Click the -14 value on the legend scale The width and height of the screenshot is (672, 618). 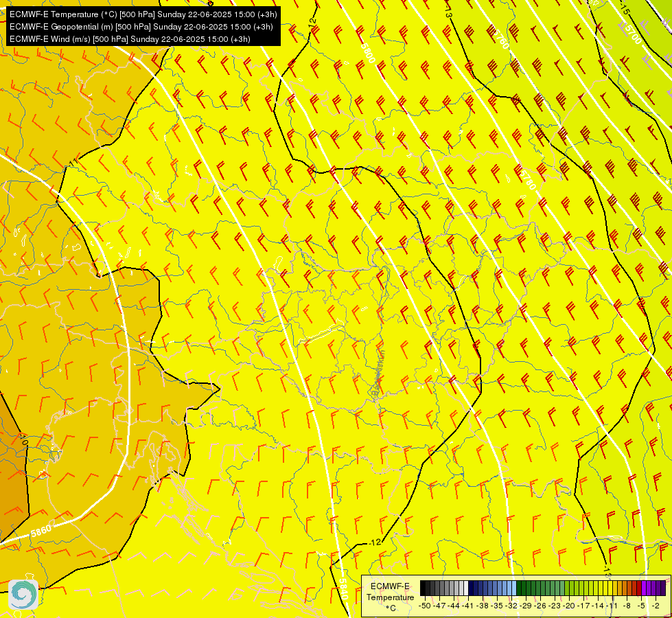point(599,606)
